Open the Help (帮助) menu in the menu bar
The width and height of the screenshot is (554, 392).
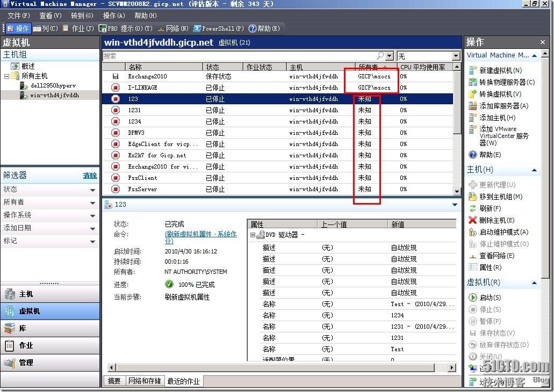[146, 16]
